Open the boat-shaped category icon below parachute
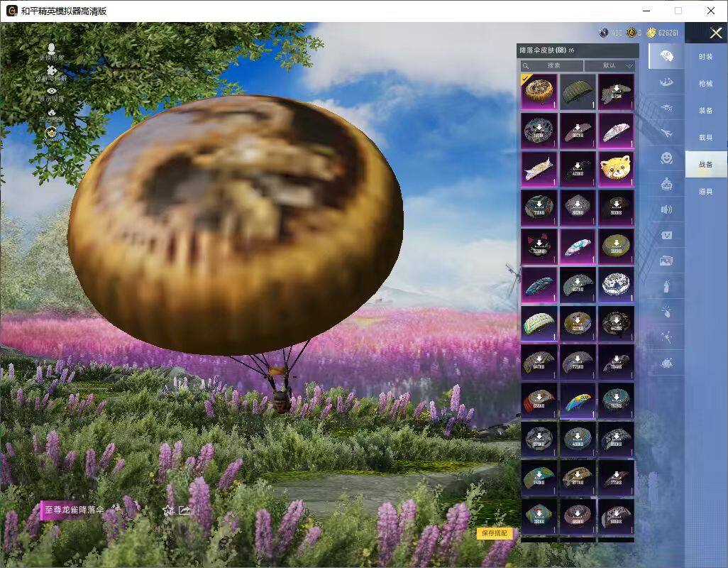Image resolution: width=728 pixels, height=568 pixels. [x=666, y=82]
